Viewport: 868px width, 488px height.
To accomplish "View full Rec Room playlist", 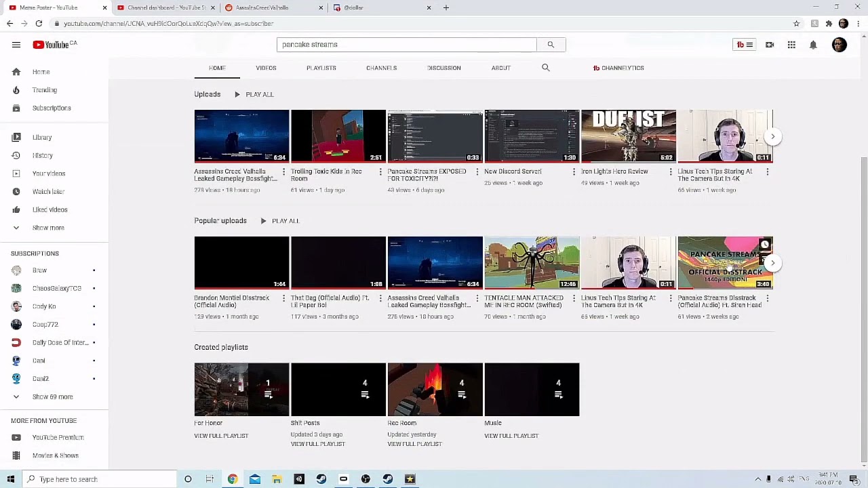I will pos(414,444).
